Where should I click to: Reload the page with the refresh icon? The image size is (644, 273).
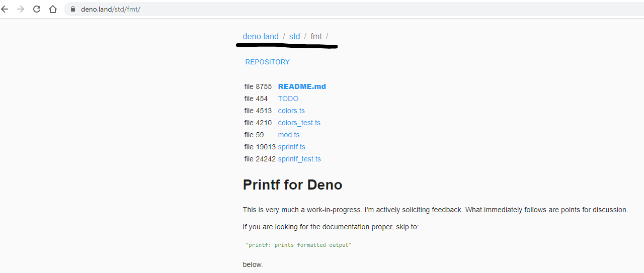click(37, 9)
